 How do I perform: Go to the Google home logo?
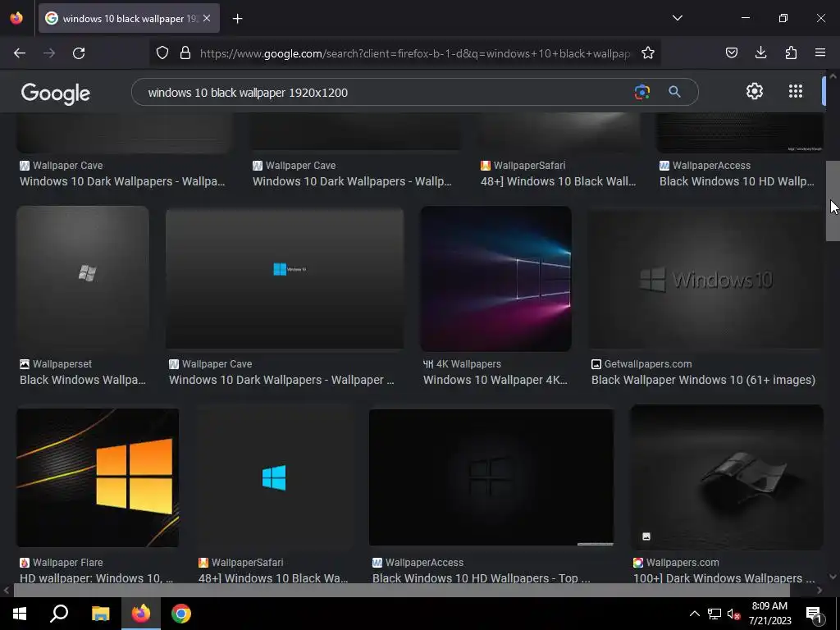point(55,94)
